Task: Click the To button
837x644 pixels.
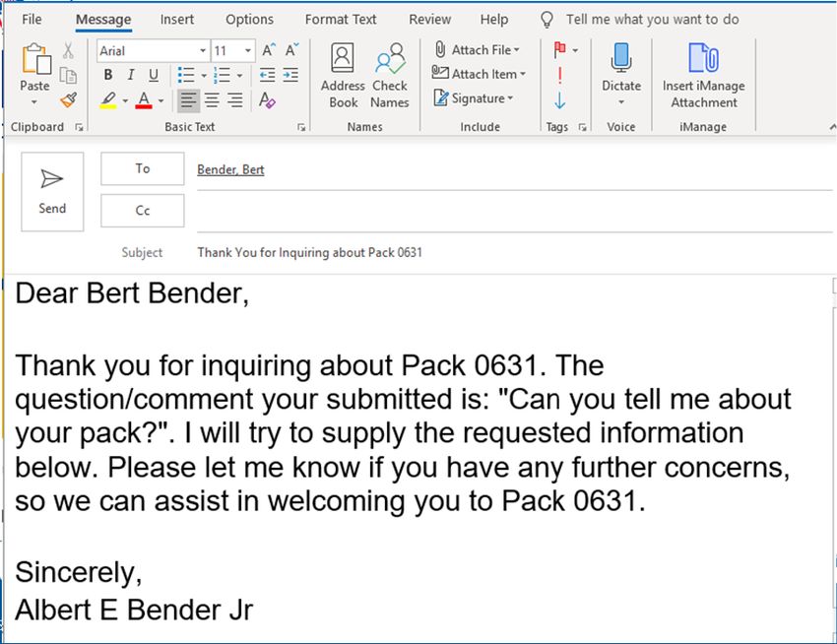Action: [143, 168]
